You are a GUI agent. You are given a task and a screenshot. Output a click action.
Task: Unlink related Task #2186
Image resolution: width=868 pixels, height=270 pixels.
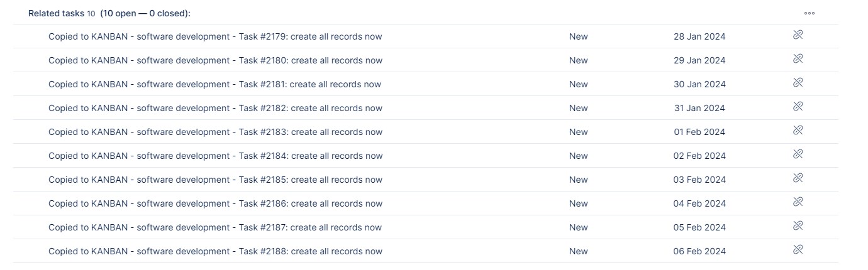click(798, 202)
